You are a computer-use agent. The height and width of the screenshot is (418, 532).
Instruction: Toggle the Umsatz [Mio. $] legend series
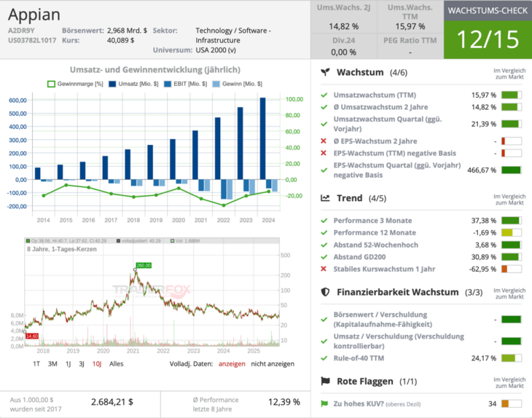133,84
